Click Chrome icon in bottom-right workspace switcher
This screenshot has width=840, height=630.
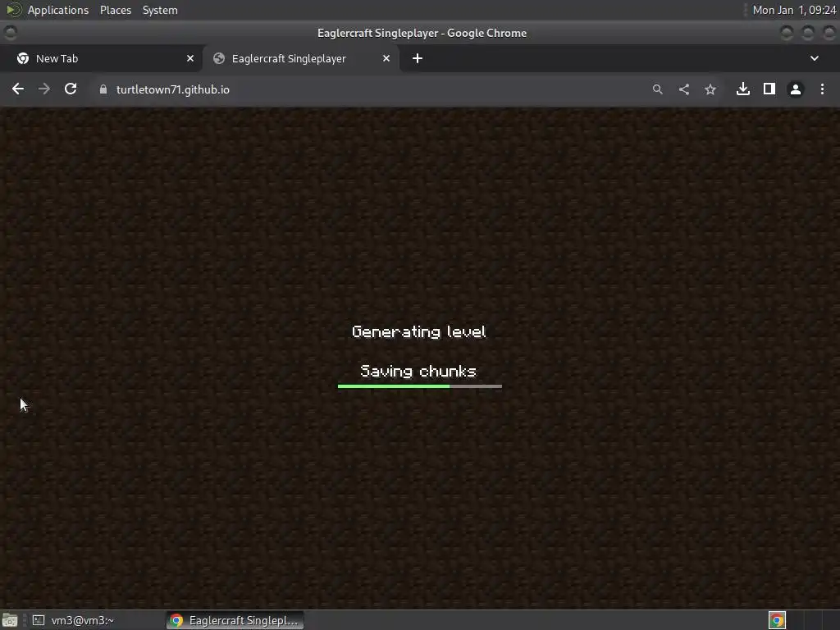(x=777, y=620)
